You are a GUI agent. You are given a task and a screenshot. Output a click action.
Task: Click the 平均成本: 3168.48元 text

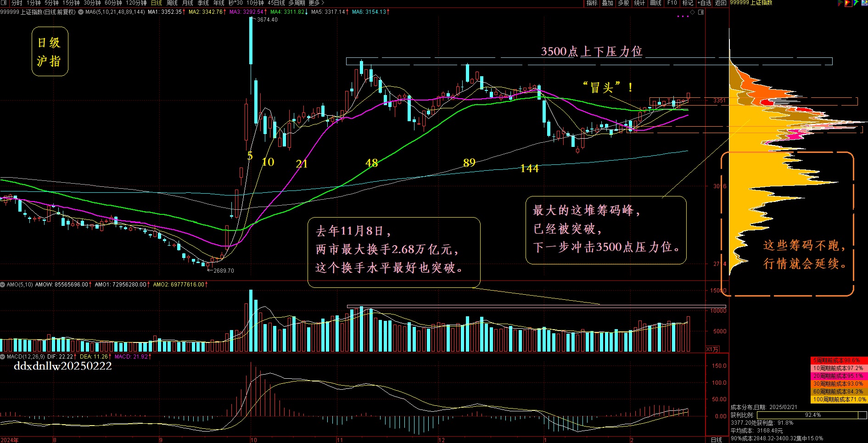click(757, 431)
